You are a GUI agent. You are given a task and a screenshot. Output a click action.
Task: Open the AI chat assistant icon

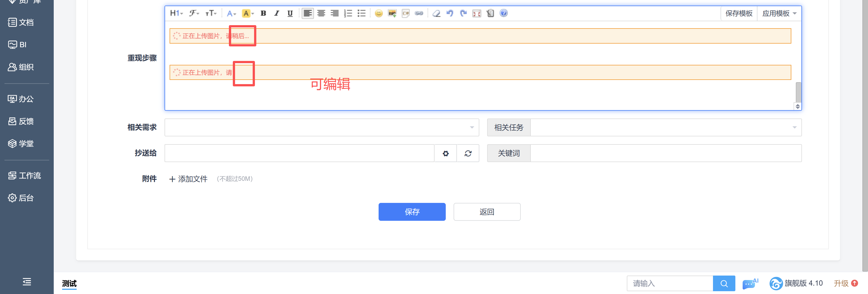tap(750, 284)
